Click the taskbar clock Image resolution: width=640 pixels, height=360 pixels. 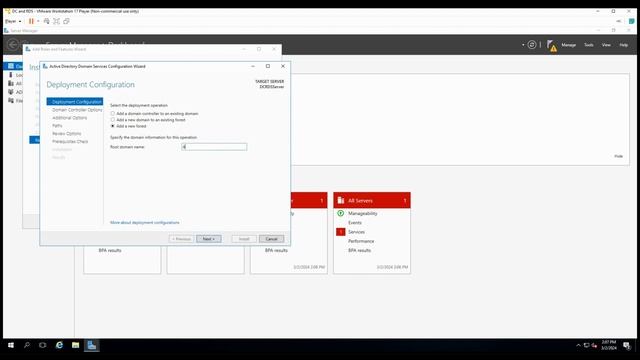click(609, 345)
